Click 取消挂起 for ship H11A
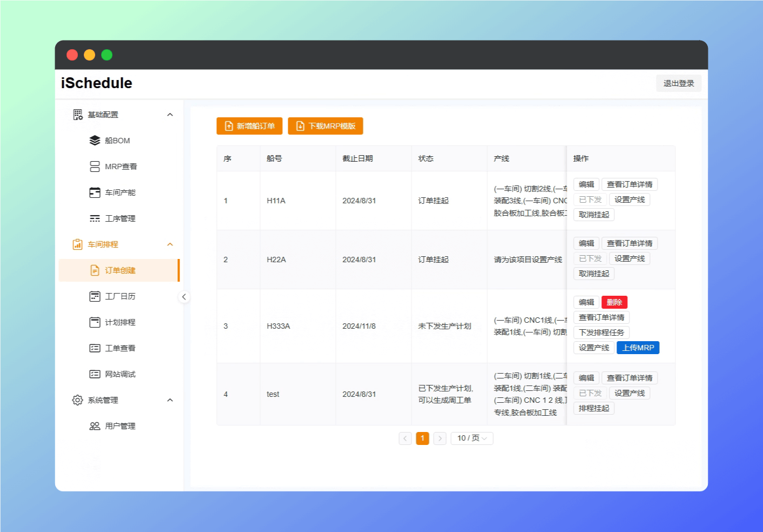This screenshot has width=763, height=532. [594, 215]
